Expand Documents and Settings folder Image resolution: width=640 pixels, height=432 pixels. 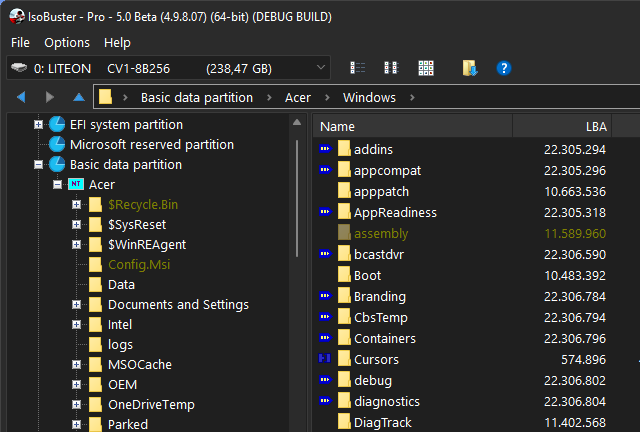click(76, 304)
